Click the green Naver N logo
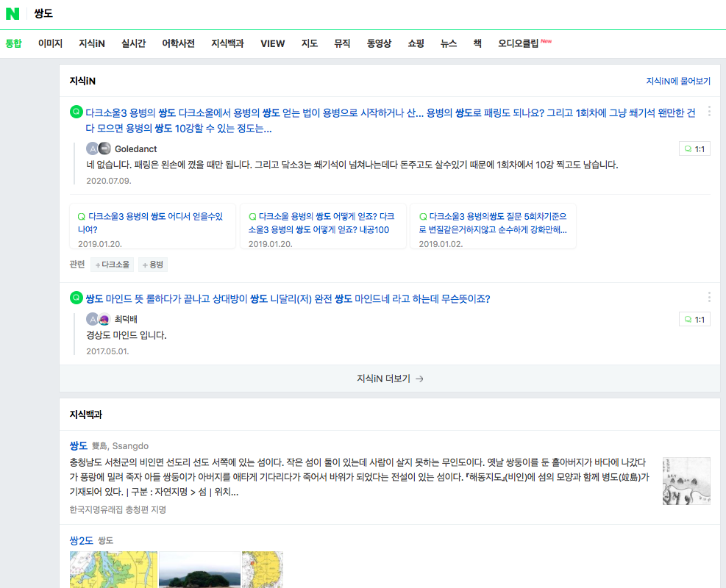The image size is (726, 588). pyautogui.click(x=13, y=14)
